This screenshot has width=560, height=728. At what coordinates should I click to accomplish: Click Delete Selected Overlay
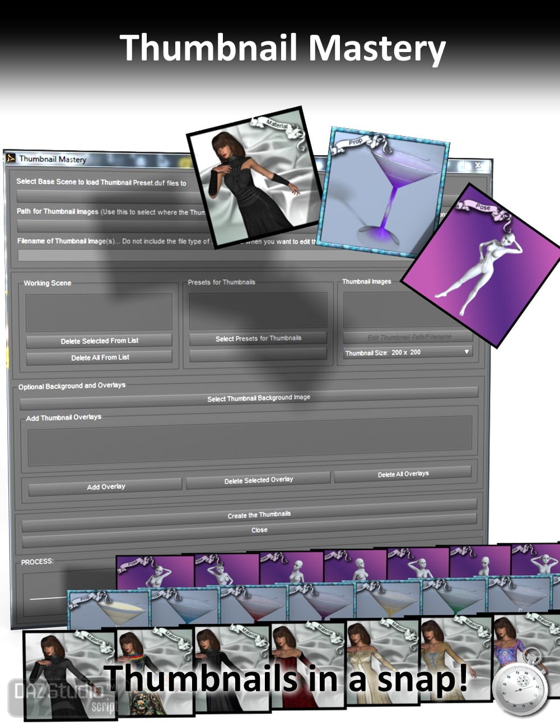(259, 480)
